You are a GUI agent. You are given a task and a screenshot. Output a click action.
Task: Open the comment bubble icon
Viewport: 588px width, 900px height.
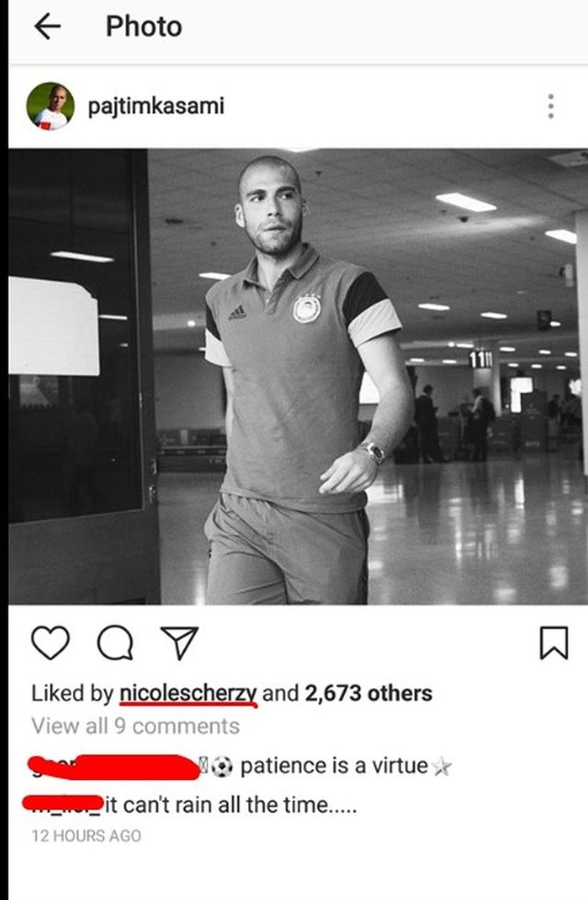pyautogui.click(x=115, y=643)
